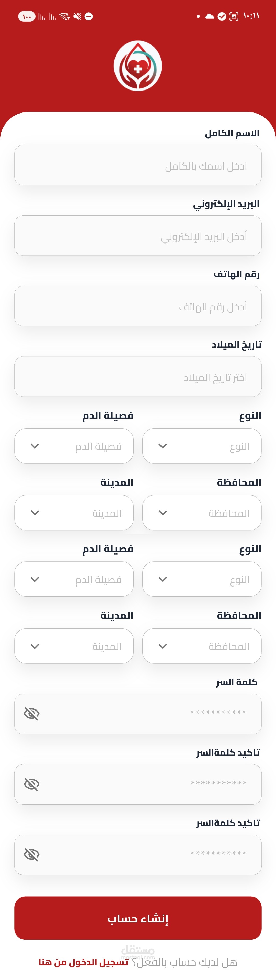
Task: Tap the cloud notification icon
Action: pyautogui.click(x=210, y=16)
